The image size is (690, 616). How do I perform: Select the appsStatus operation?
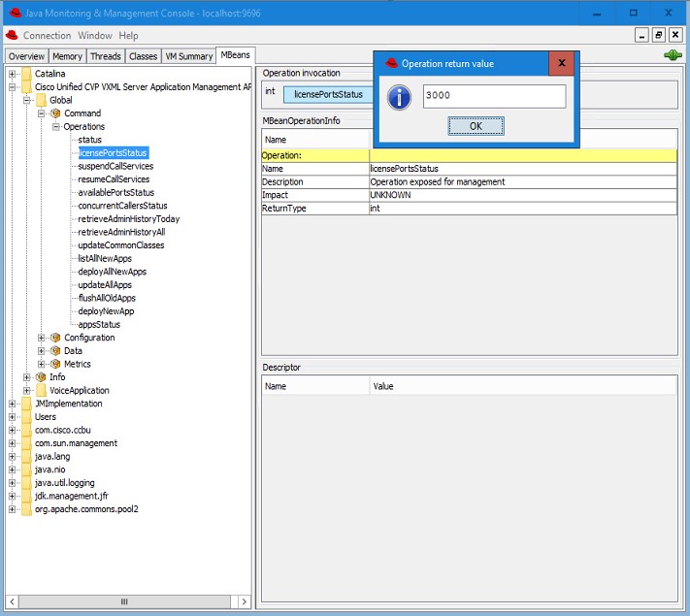99,325
